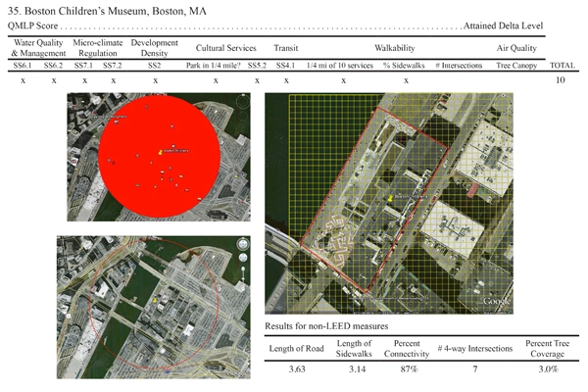Click the 'Micro-climate Regulation' header
This screenshot has height=392, width=588.
tap(97, 48)
